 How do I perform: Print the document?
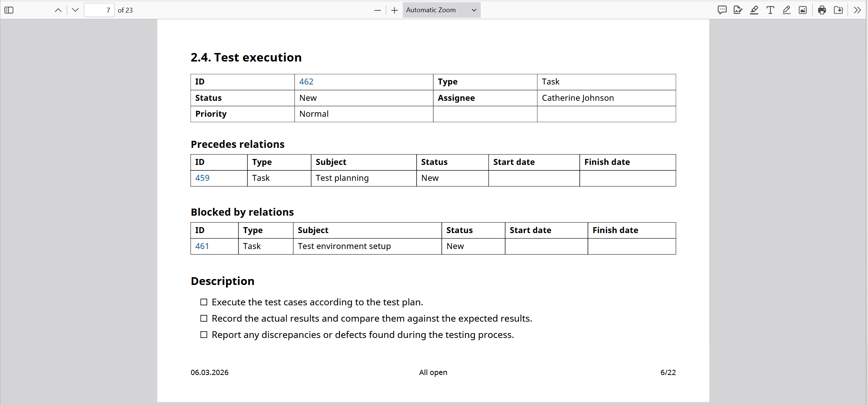click(x=822, y=10)
